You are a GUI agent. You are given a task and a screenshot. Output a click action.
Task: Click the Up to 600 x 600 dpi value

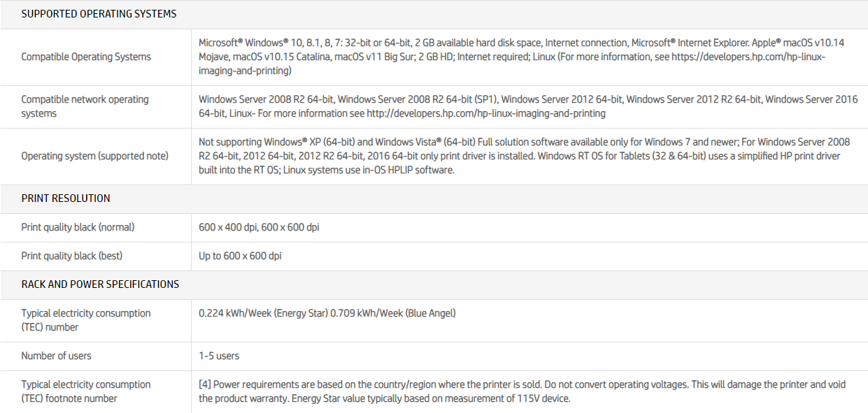pos(240,256)
